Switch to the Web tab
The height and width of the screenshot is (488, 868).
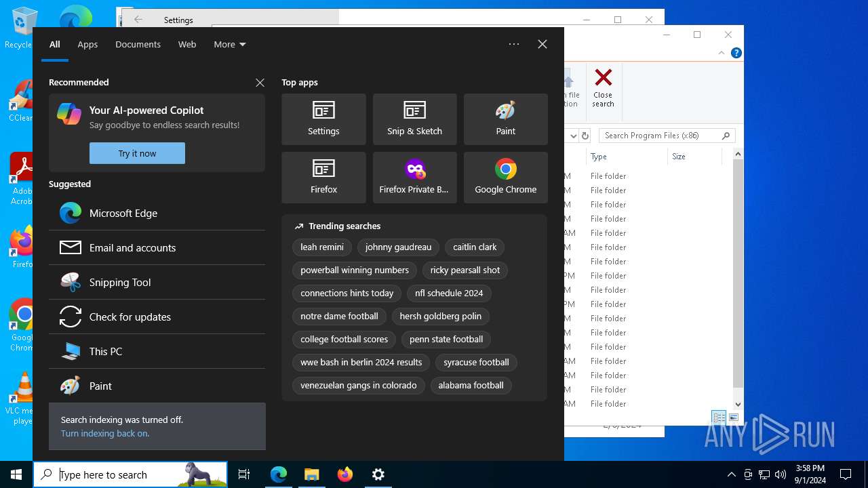(x=187, y=44)
